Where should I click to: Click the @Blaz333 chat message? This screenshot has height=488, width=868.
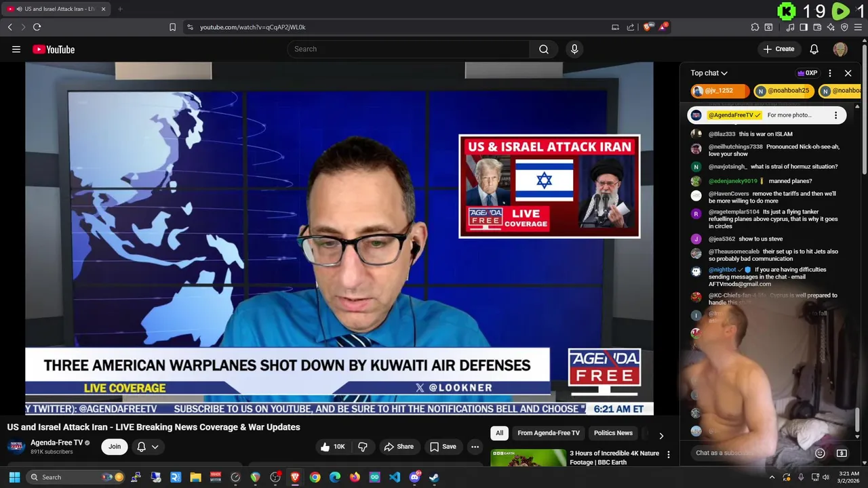click(x=764, y=134)
